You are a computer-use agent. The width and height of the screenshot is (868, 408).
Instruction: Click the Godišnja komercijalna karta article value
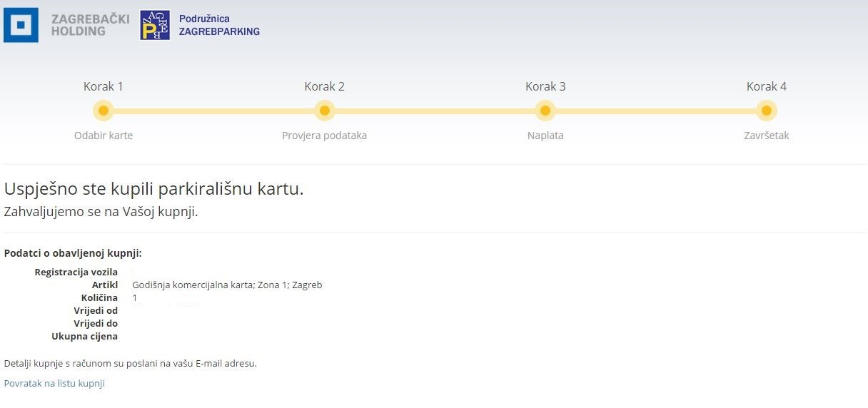[227, 285]
